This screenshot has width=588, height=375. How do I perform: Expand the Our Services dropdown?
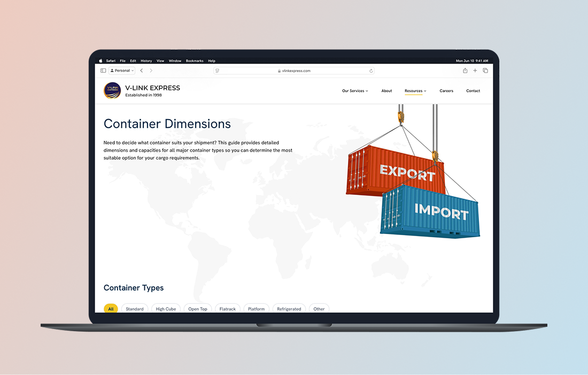pyautogui.click(x=355, y=91)
